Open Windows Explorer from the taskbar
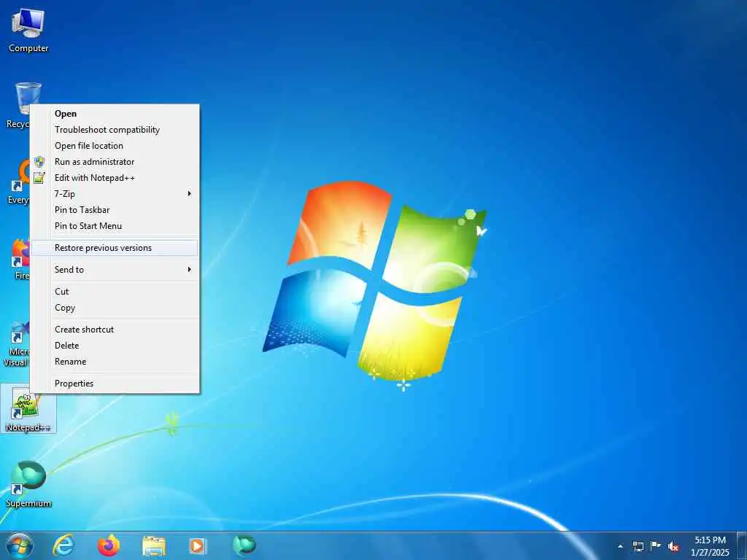 click(153, 546)
